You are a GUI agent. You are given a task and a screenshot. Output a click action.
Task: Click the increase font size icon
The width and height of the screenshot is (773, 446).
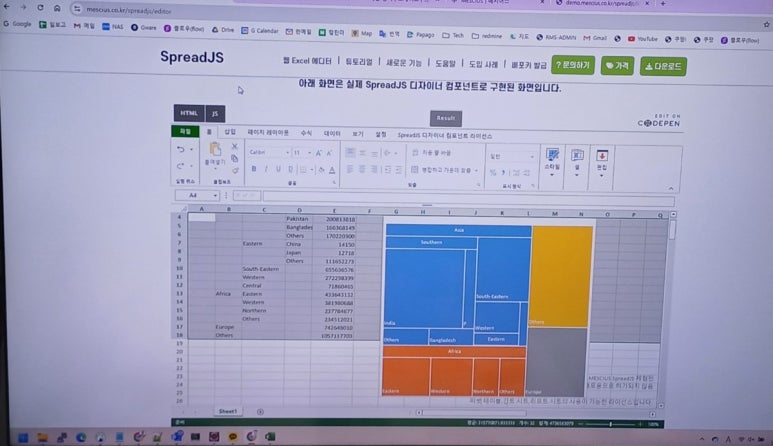(318, 152)
